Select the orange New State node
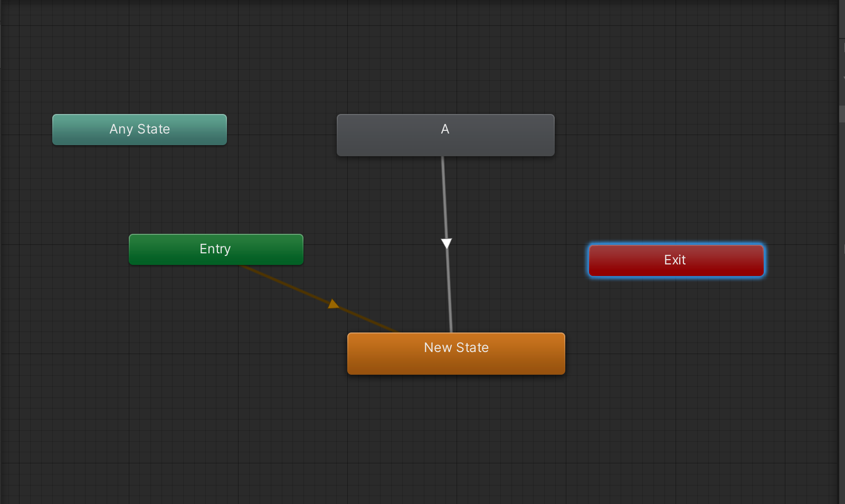The height and width of the screenshot is (504, 845). (456, 354)
